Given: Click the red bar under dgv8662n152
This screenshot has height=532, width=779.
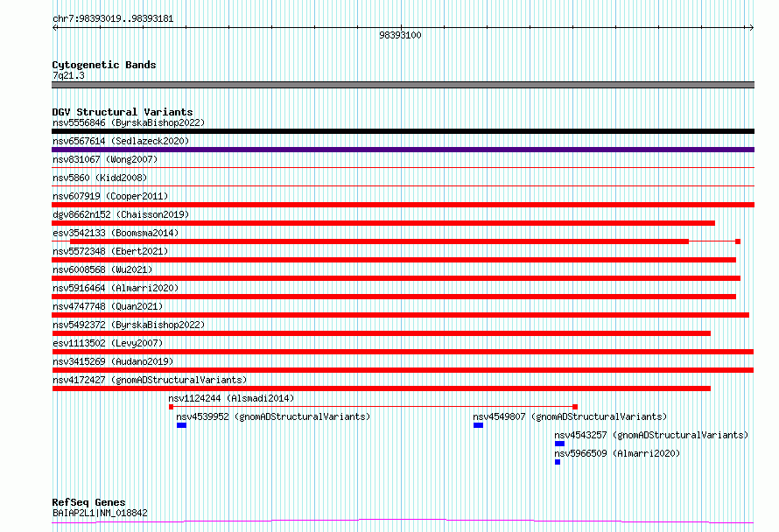Looking at the screenshot, I should pos(383,223).
